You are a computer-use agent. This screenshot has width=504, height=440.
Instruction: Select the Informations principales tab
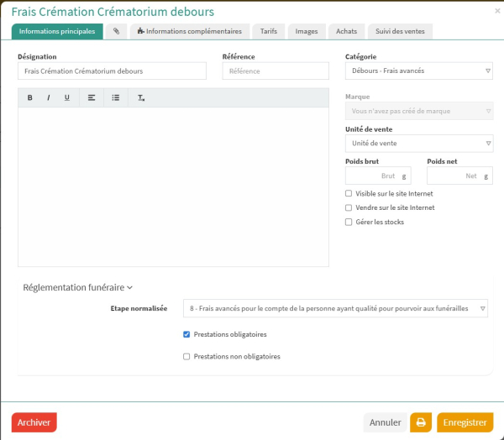pyautogui.click(x=57, y=32)
